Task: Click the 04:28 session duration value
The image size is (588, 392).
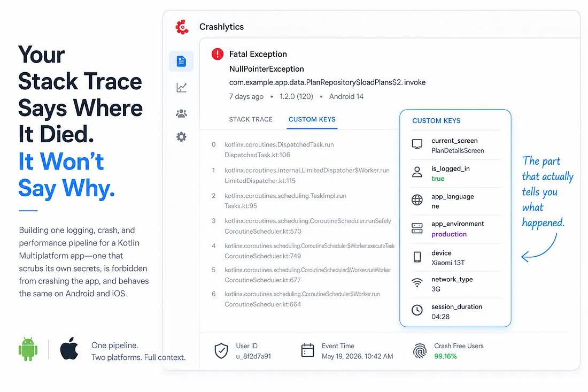Action: coord(440,317)
